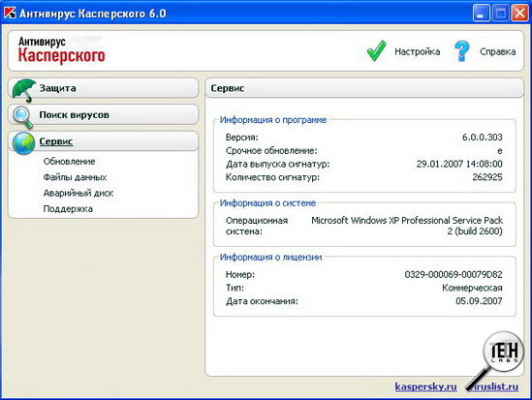
Task: Open the Настройка settings link
Action: click(418, 51)
